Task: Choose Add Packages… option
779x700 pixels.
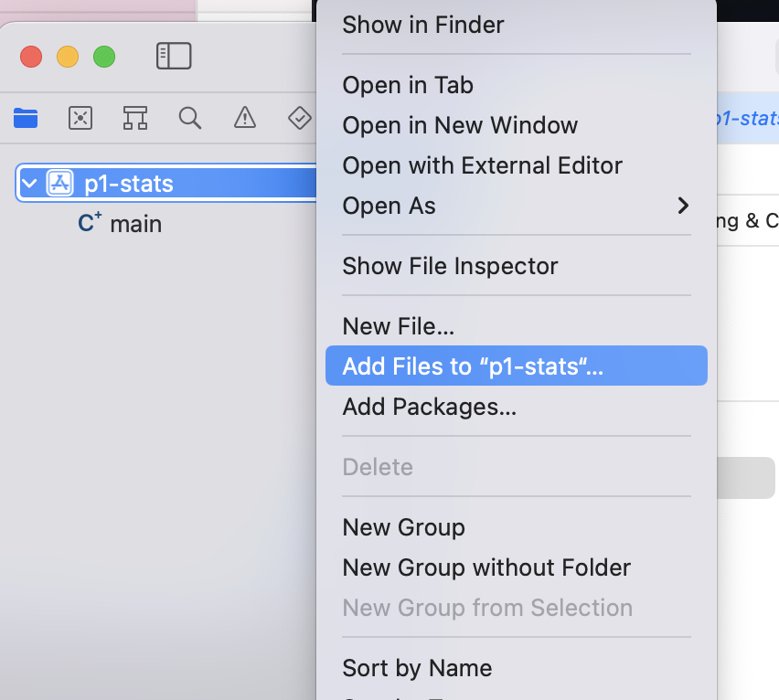Action: 430,407
